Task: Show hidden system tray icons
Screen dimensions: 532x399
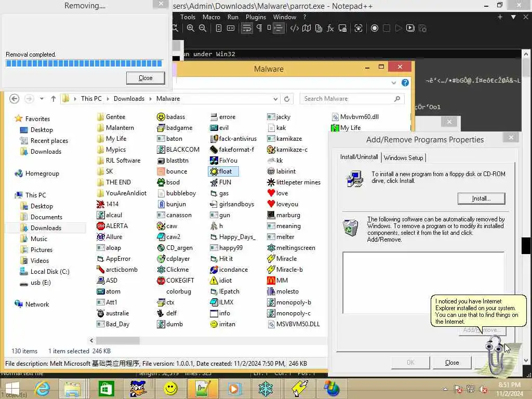Action: point(445,389)
